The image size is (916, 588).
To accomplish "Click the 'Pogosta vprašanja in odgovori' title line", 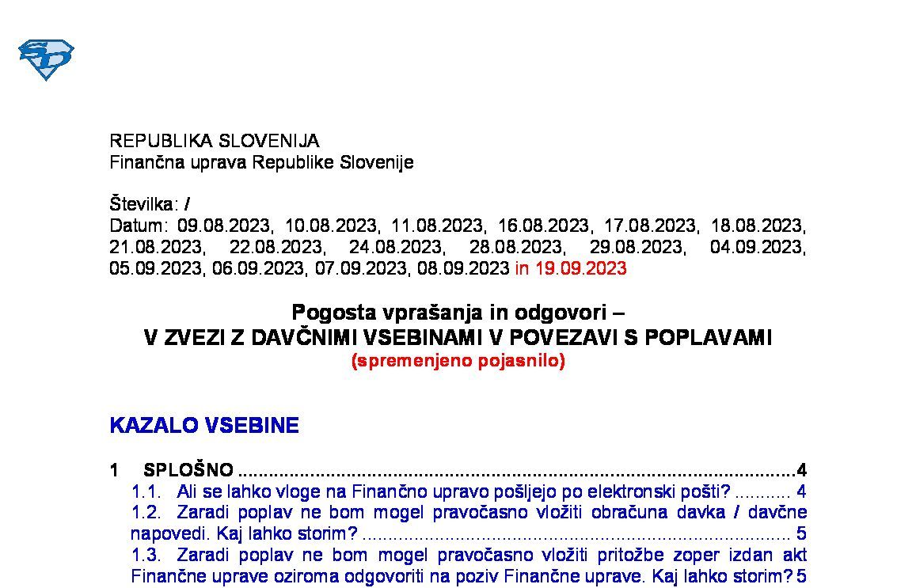I will [x=458, y=312].
